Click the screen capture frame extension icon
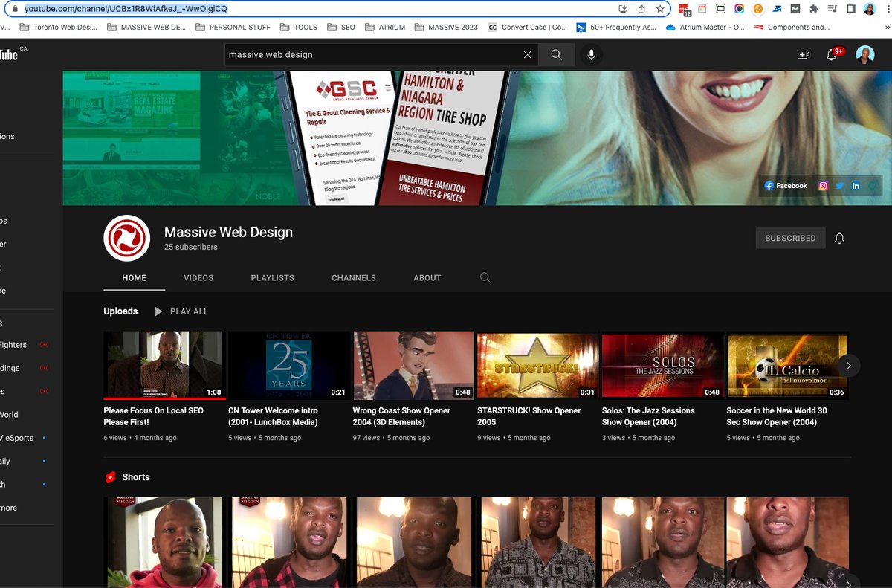Image resolution: width=892 pixels, height=588 pixels. click(x=720, y=9)
